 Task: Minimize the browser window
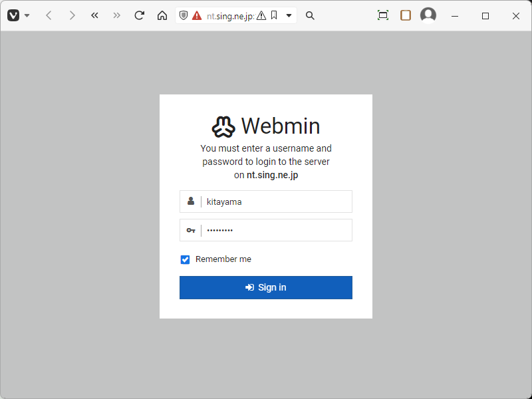click(455, 15)
